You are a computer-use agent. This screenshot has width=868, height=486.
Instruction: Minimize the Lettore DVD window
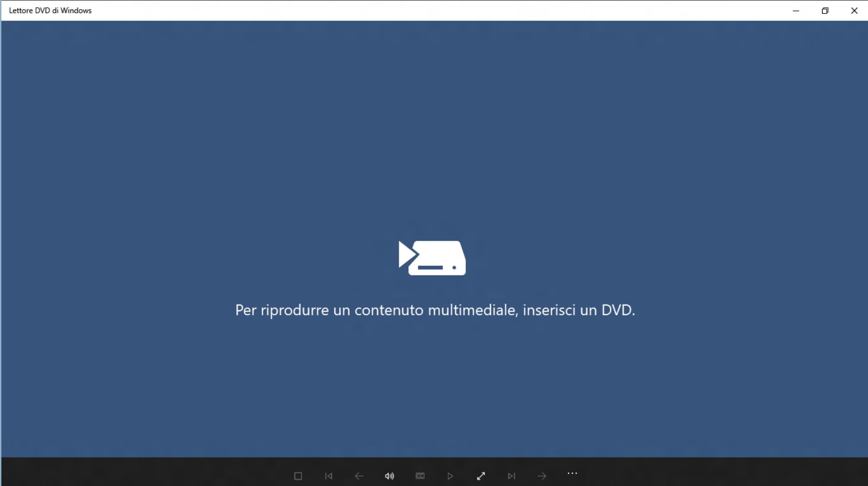pyautogui.click(x=796, y=10)
